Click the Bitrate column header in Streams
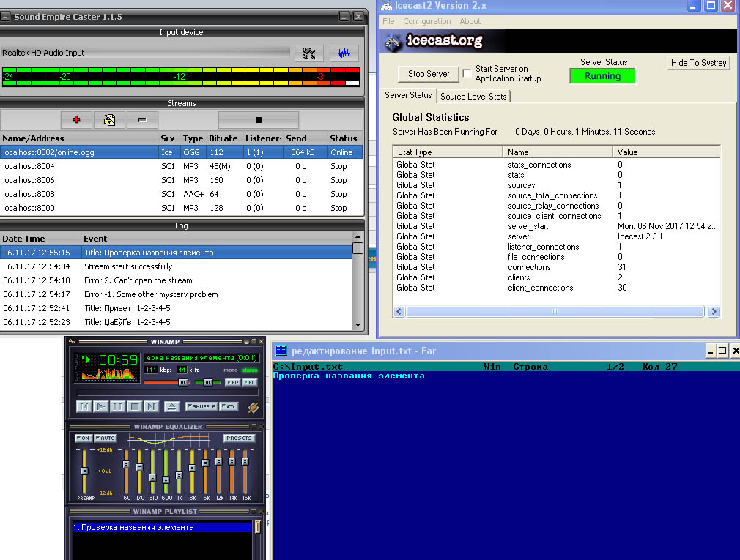 click(x=223, y=138)
